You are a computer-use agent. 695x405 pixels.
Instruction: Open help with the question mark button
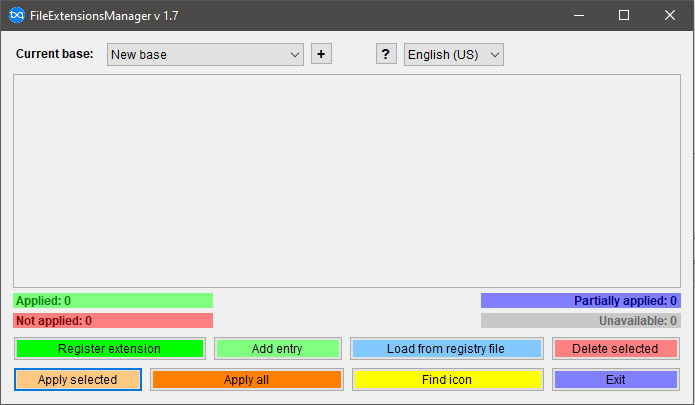coord(386,54)
